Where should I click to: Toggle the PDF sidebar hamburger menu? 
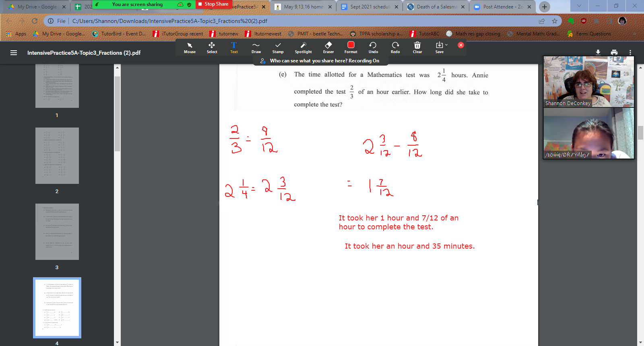(x=14, y=53)
